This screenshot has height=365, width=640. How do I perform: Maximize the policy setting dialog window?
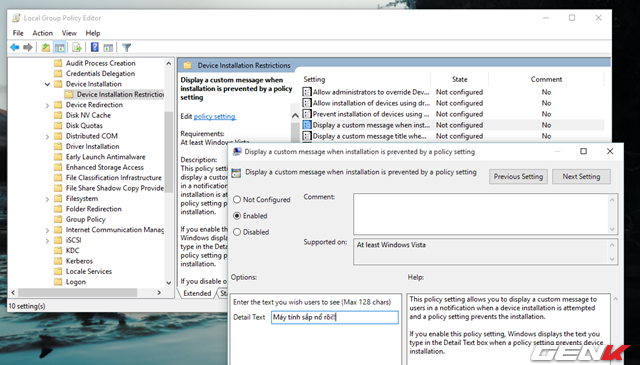[x=584, y=151]
